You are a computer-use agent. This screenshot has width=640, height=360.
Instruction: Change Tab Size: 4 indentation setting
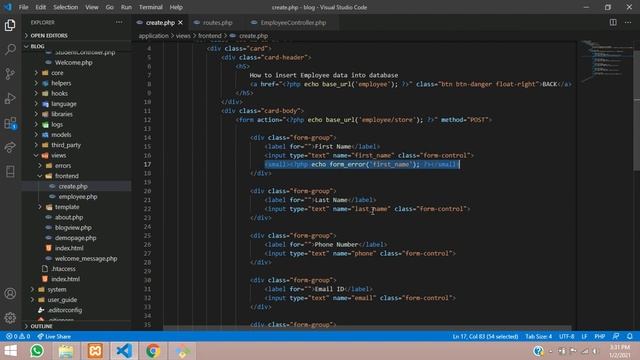pyautogui.click(x=538, y=336)
